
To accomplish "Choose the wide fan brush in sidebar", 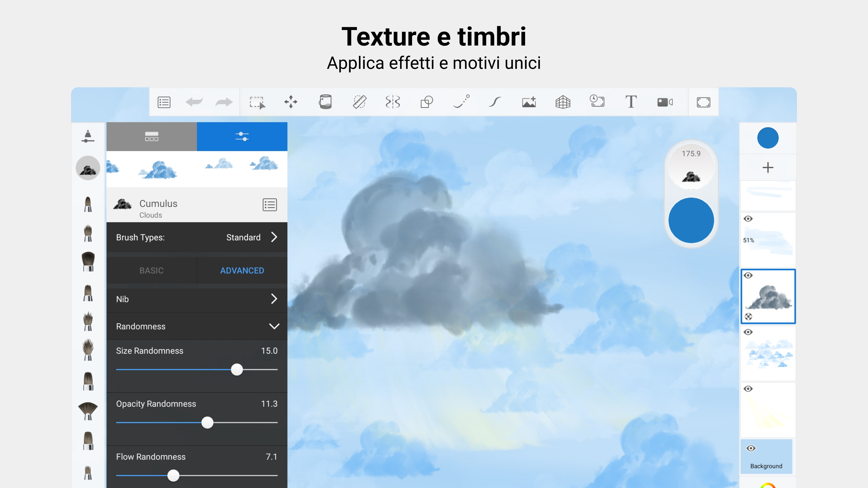I will [88, 411].
